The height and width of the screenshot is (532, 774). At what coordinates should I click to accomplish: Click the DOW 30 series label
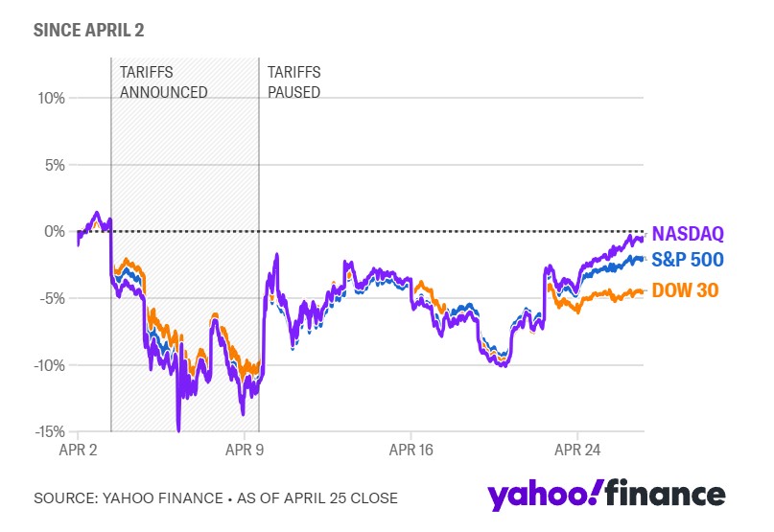[x=685, y=290]
